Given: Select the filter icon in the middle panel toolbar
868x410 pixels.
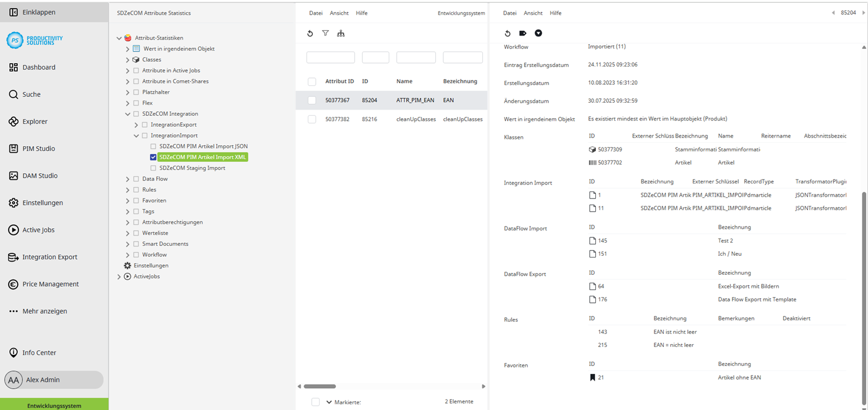Looking at the screenshot, I should pyautogui.click(x=325, y=33).
